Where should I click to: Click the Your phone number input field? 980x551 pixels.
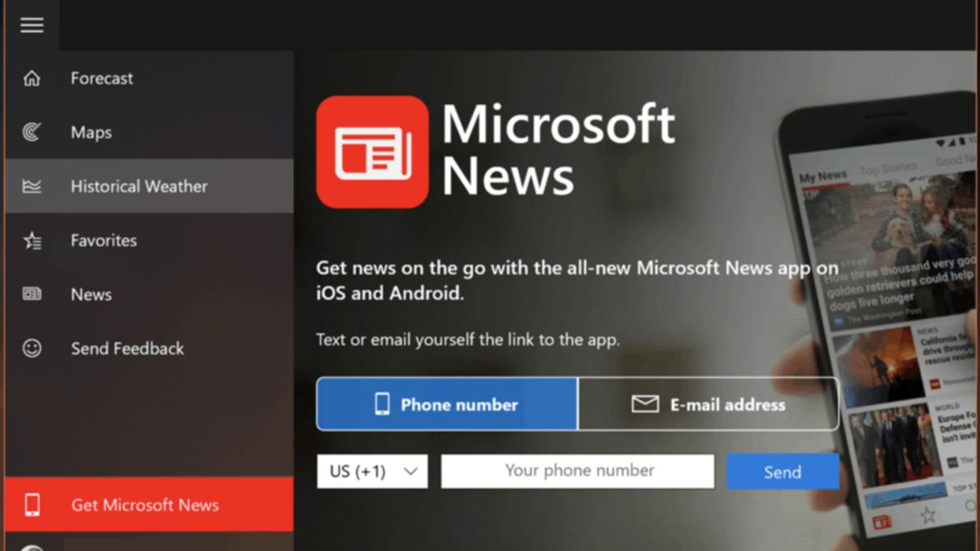[x=577, y=471]
